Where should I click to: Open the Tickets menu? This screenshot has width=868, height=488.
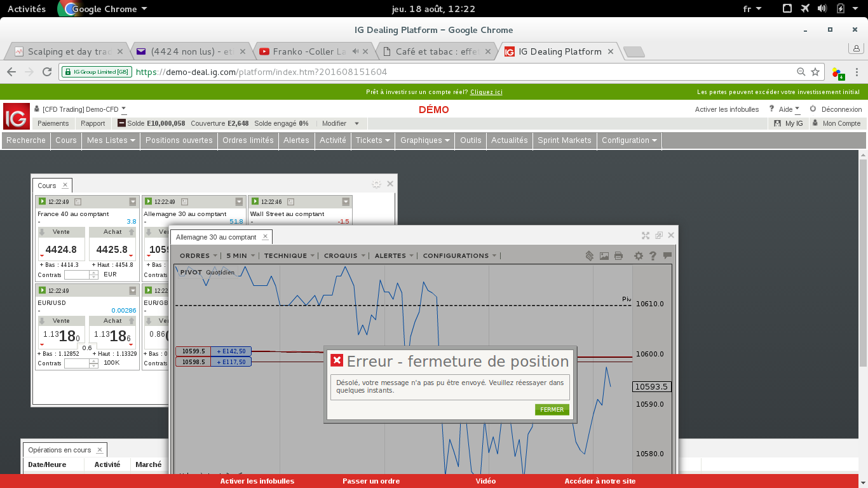(373, 140)
